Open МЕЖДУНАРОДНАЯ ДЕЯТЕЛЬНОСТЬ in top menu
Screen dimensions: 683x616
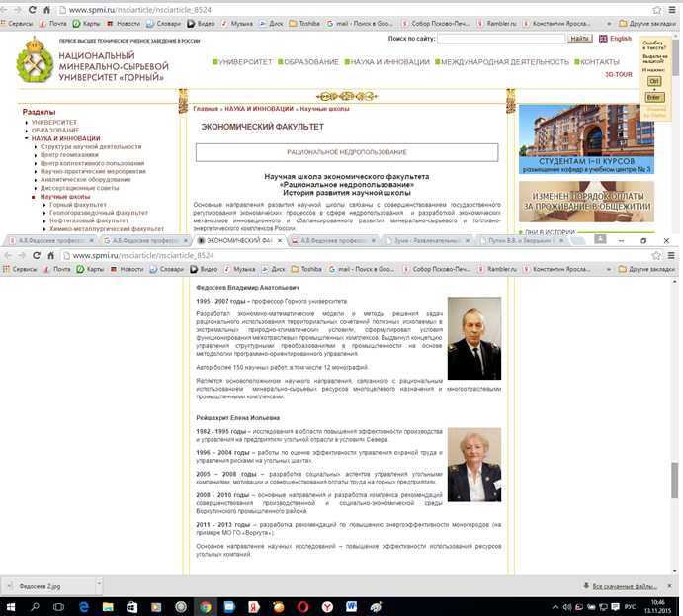pyautogui.click(x=502, y=62)
